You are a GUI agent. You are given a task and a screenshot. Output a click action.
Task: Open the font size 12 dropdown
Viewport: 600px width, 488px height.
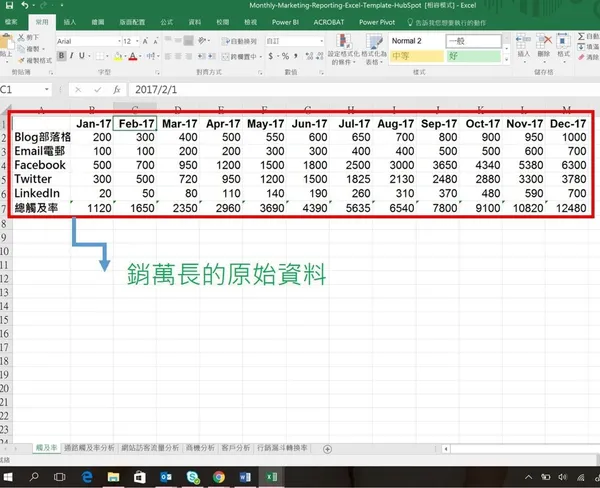(137, 41)
